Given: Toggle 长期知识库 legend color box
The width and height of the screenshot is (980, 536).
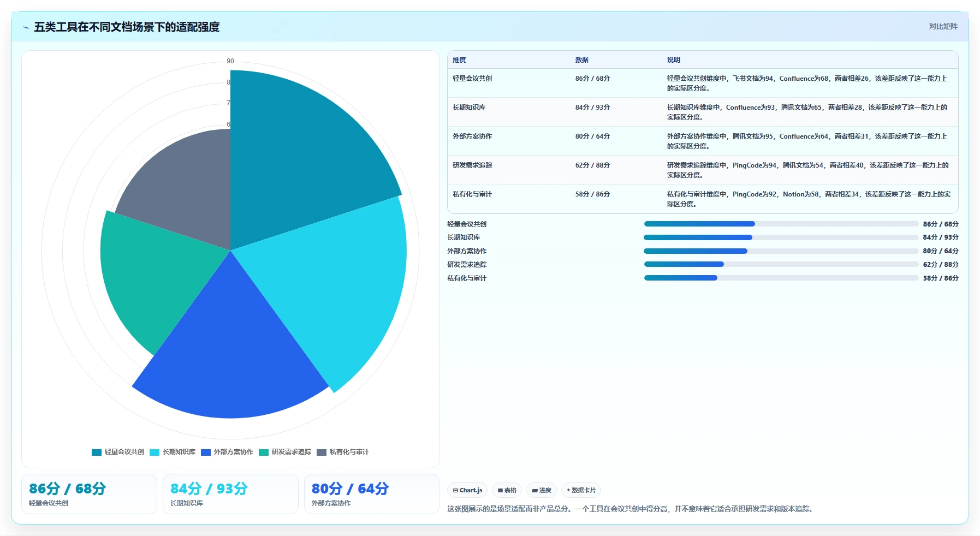Looking at the screenshot, I should [x=155, y=452].
